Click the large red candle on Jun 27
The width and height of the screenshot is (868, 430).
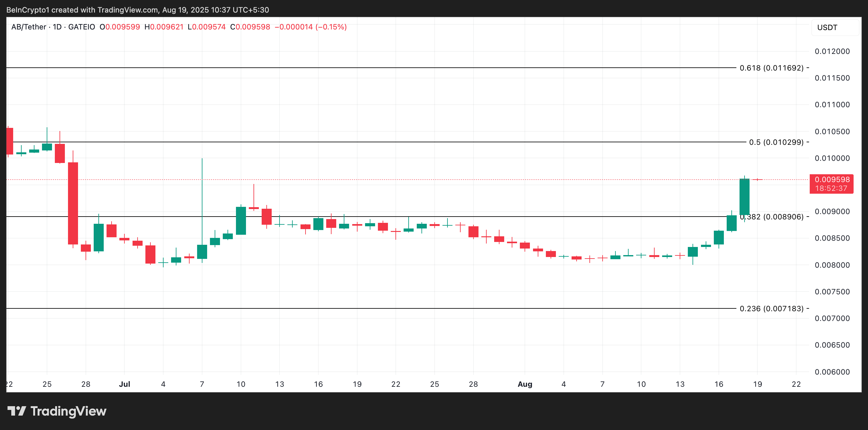[x=73, y=203]
